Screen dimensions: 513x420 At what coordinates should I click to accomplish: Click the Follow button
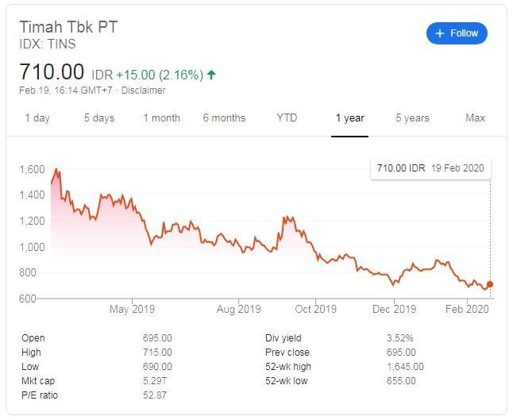click(x=457, y=33)
